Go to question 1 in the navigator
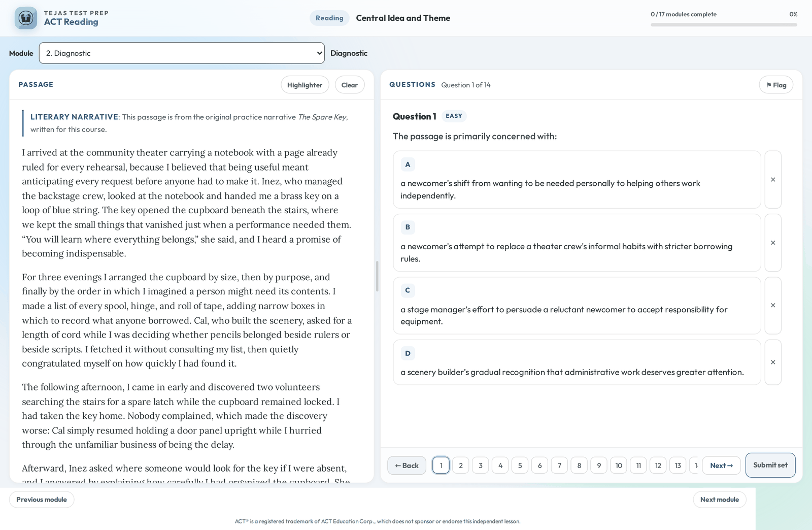This screenshot has width=812, height=530. (441, 466)
